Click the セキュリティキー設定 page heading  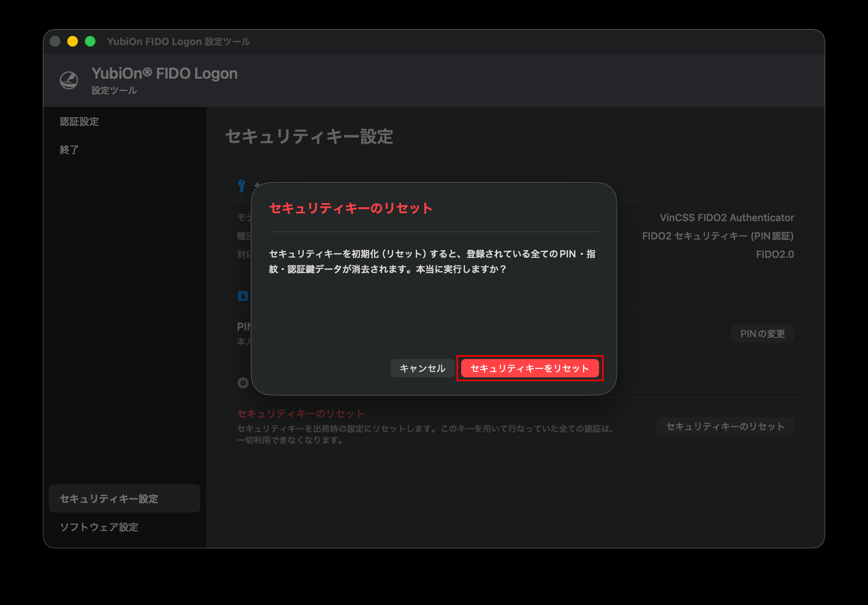coord(309,136)
